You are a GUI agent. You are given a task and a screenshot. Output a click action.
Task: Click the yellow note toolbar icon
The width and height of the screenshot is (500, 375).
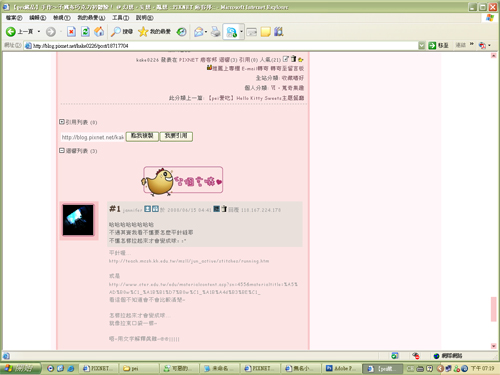tap(266, 32)
